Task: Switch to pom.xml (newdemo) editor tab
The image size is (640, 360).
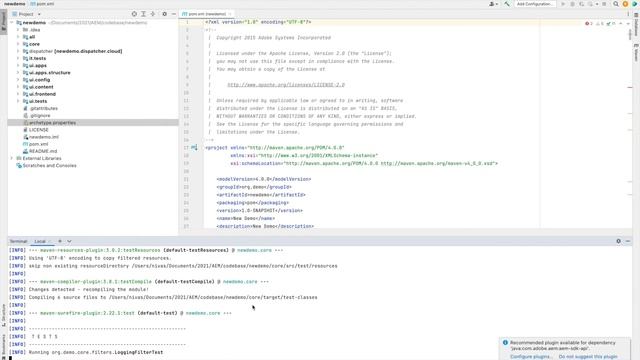Action: tap(207, 14)
